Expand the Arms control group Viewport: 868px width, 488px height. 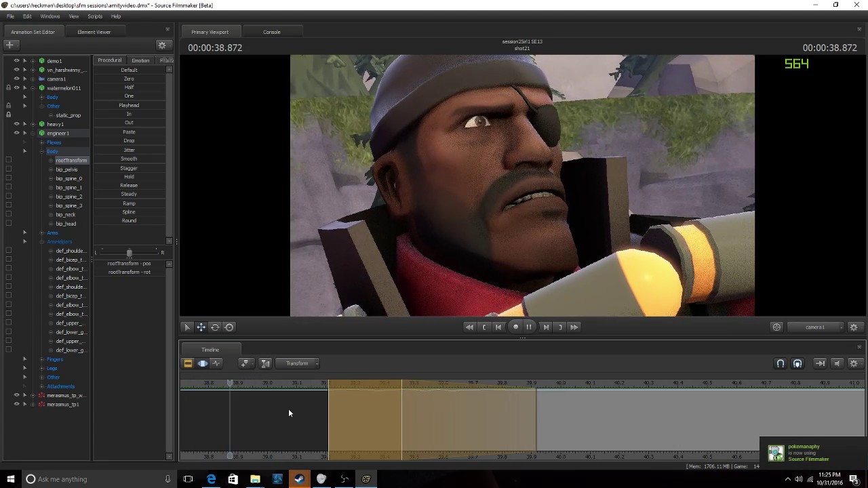point(42,232)
